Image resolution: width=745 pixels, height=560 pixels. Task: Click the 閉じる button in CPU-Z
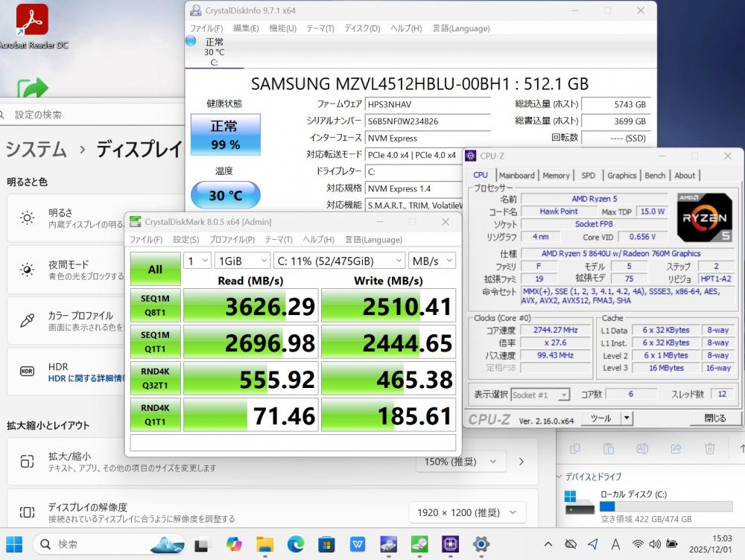[x=714, y=419]
